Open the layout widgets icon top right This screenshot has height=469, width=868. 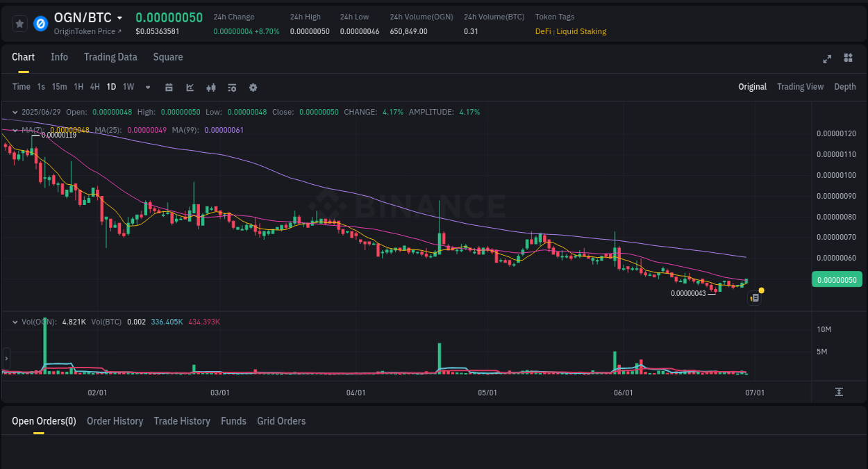coord(848,58)
